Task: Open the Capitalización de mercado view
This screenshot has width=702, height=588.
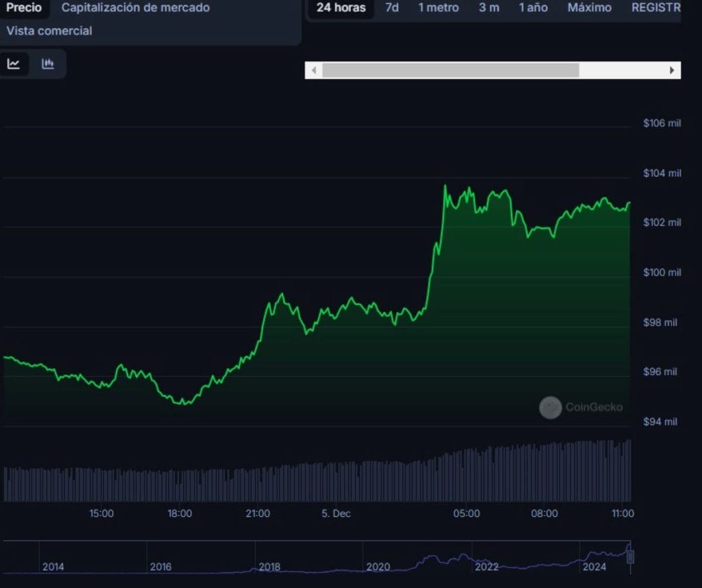Action: click(x=135, y=8)
